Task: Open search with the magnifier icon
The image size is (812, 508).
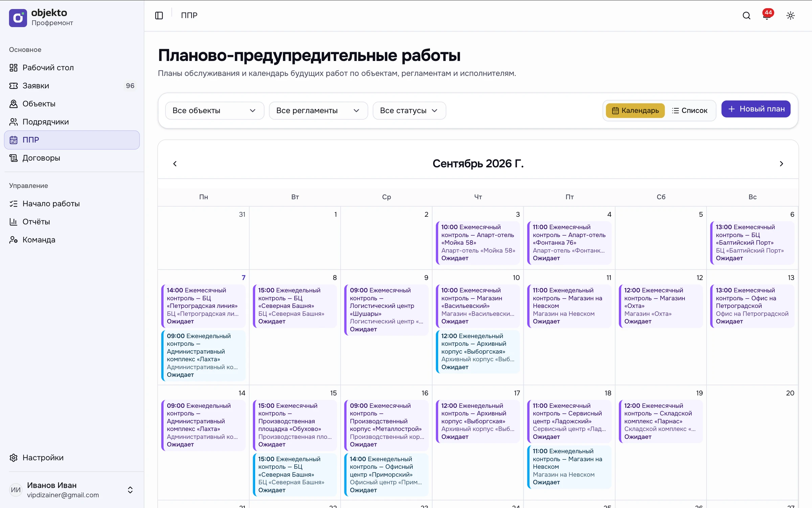Action: tap(746, 16)
